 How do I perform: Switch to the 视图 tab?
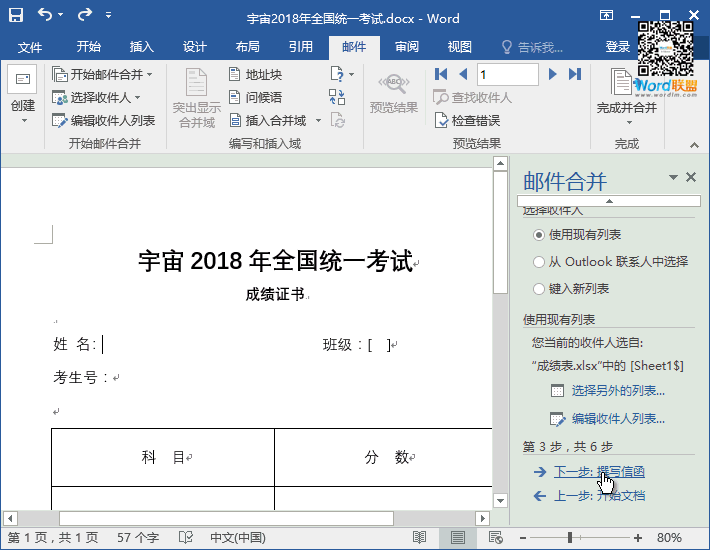(x=460, y=47)
